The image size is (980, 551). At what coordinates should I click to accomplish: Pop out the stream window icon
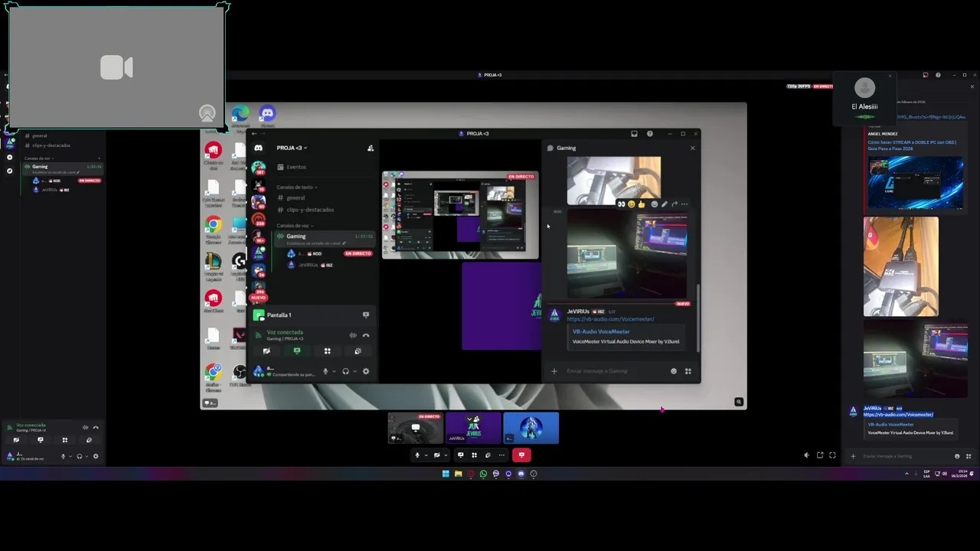pos(820,455)
